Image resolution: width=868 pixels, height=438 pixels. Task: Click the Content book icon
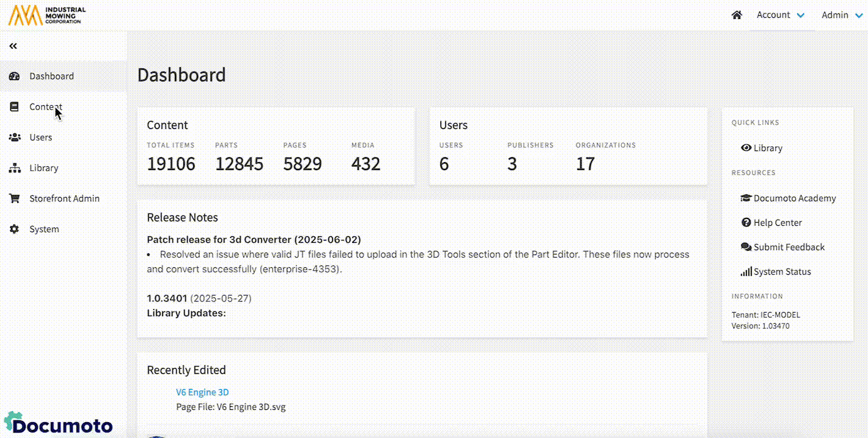click(15, 107)
